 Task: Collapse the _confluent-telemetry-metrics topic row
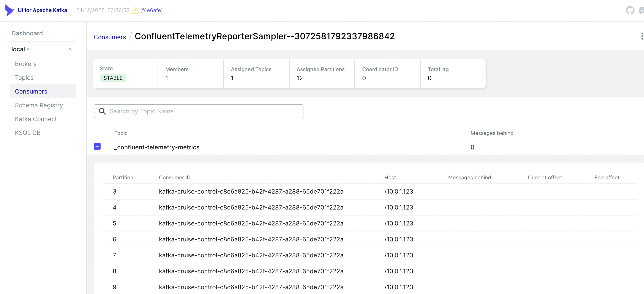coord(97,146)
